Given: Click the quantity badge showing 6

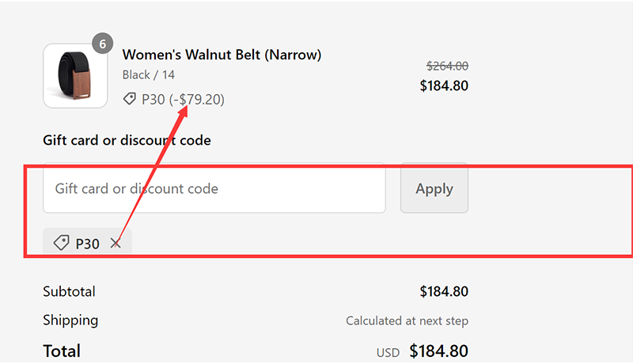Looking at the screenshot, I should (103, 44).
